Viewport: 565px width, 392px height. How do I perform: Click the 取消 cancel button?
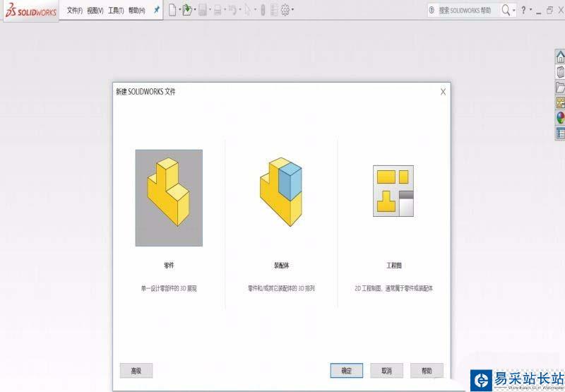tap(386, 371)
